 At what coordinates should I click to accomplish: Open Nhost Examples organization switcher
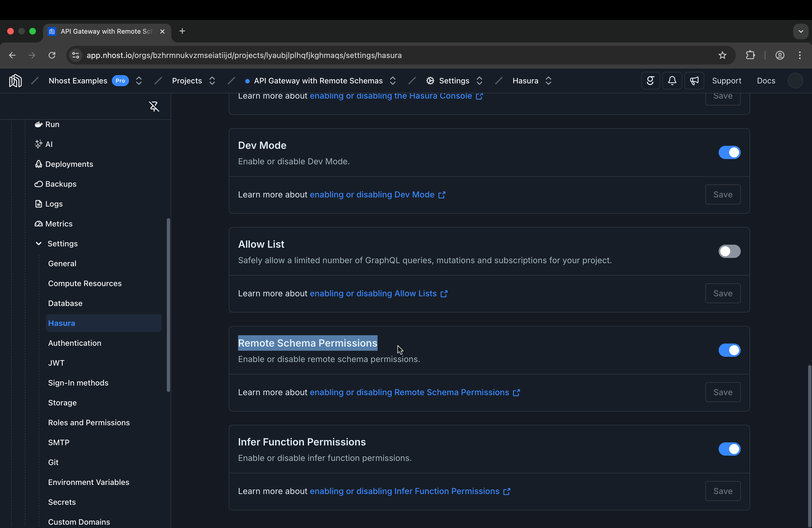point(139,81)
